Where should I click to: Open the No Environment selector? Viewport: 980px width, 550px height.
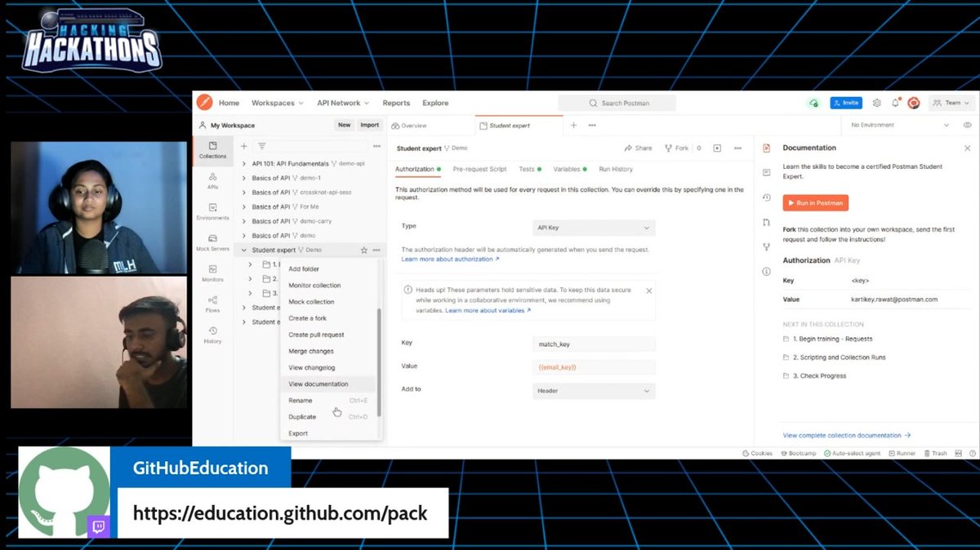pyautogui.click(x=902, y=126)
